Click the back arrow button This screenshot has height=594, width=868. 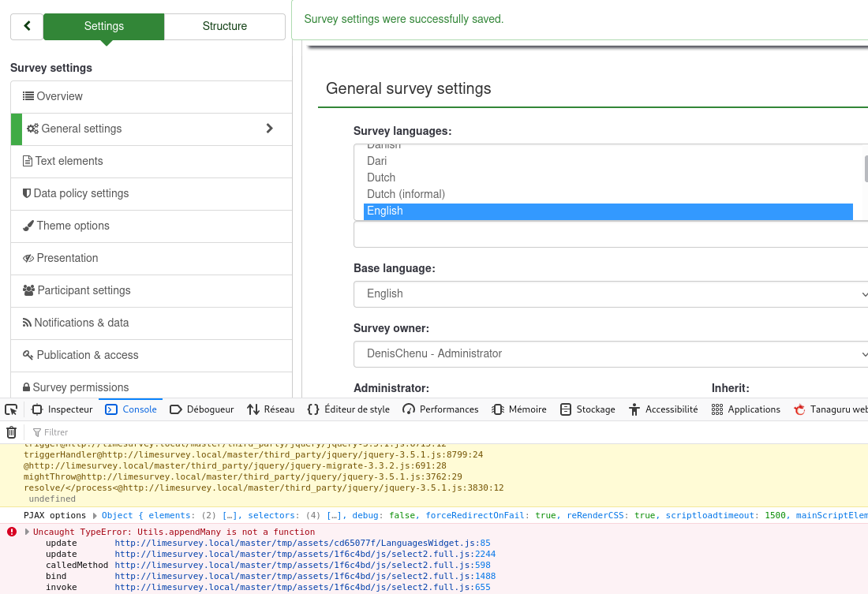[x=27, y=26]
